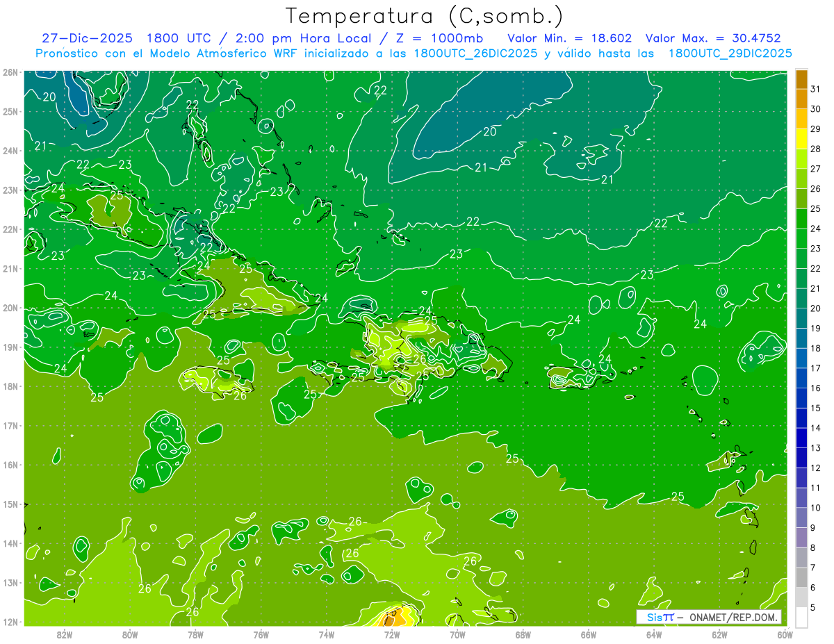
Task: Click the yellow swatch between 28 and 29
Action: coord(802,139)
